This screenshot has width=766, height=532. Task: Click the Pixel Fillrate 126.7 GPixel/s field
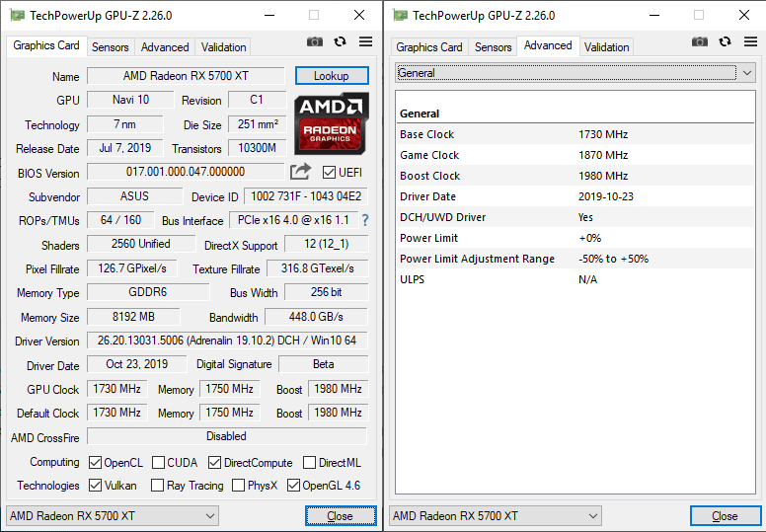[132, 268]
